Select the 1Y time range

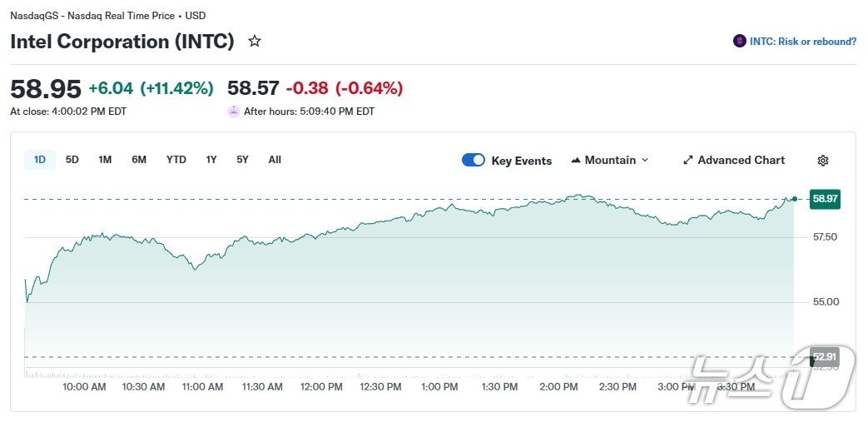(211, 160)
